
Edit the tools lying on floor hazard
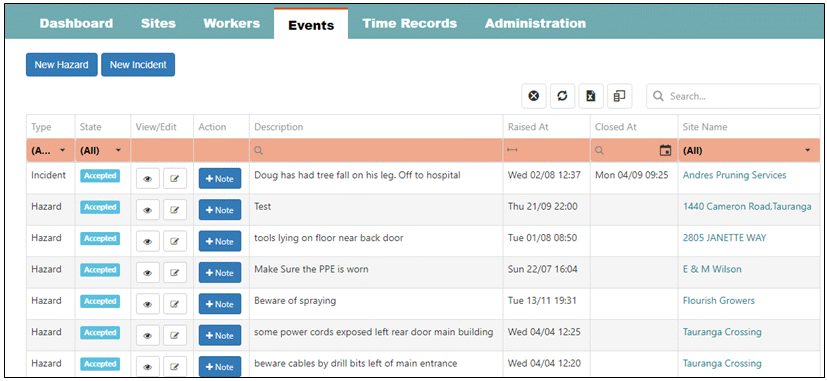pyautogui.click(x=175, y=242)
